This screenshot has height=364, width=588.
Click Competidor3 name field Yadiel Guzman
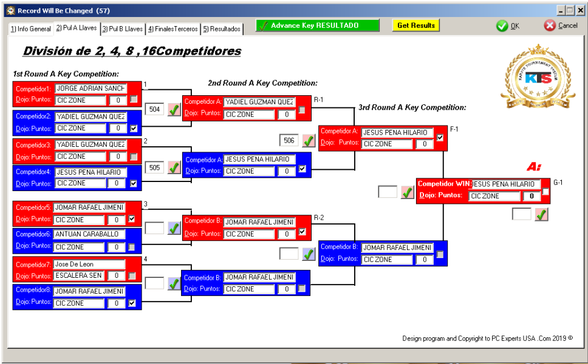point(91,144)
